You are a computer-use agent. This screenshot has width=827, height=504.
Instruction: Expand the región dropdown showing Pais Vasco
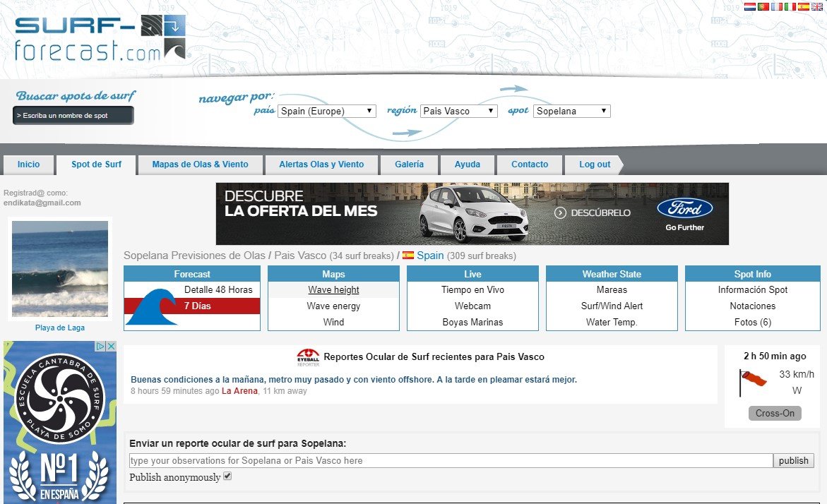coord(459,111)
